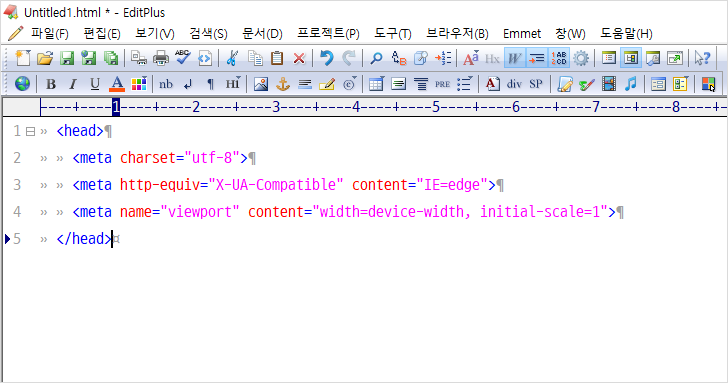Click the music note sound icon
The height and width of the screenshot is (383, 728).
coord(630,84)
